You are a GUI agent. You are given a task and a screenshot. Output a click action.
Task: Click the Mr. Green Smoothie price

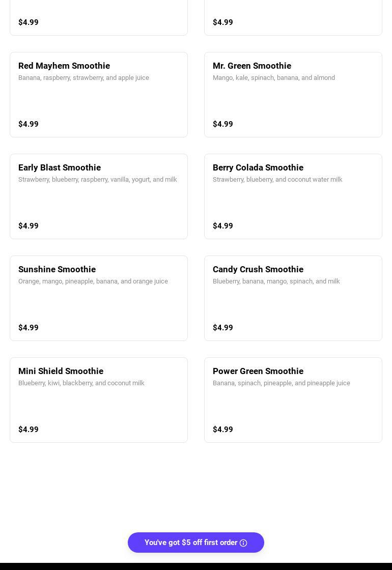(223, 124)
